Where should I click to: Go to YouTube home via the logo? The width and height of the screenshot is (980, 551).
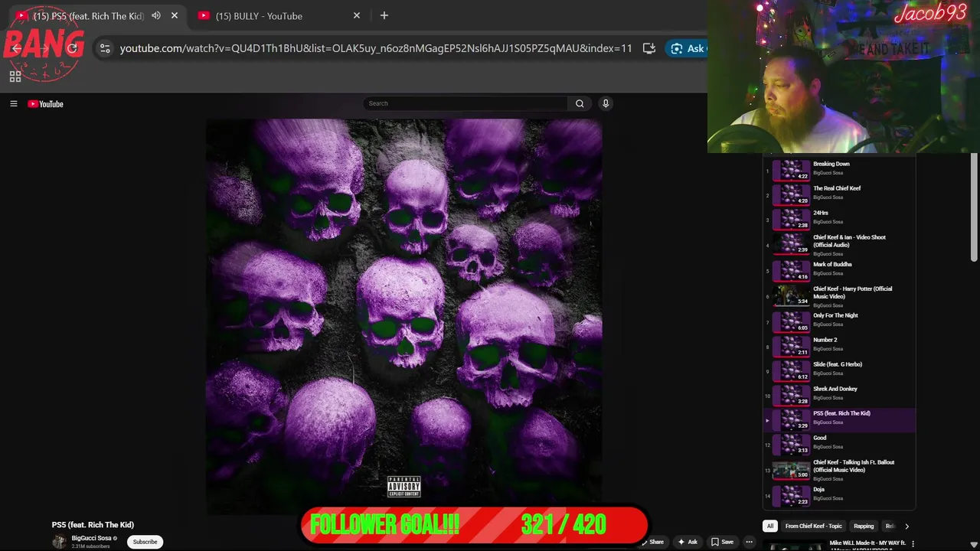[46, 104]
